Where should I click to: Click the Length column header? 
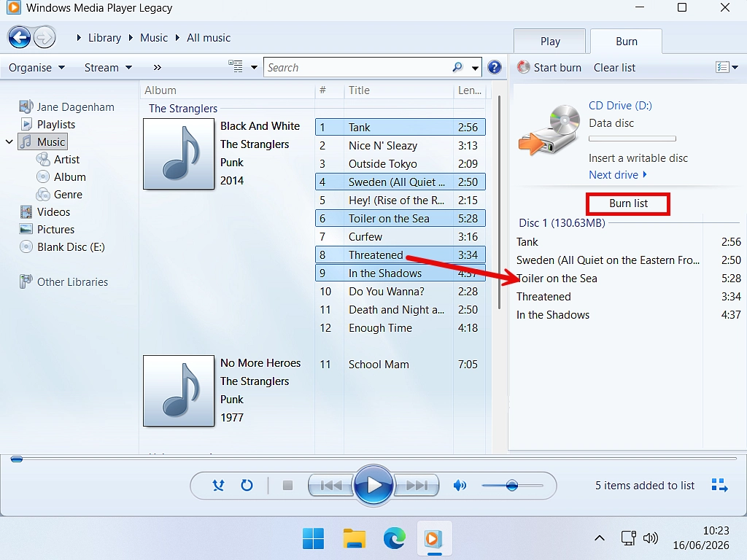(x=469, y=90)
